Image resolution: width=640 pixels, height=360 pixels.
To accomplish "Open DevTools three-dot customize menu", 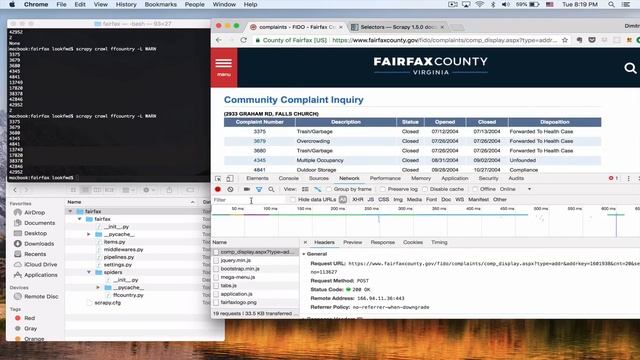I will tap(628, 178).
